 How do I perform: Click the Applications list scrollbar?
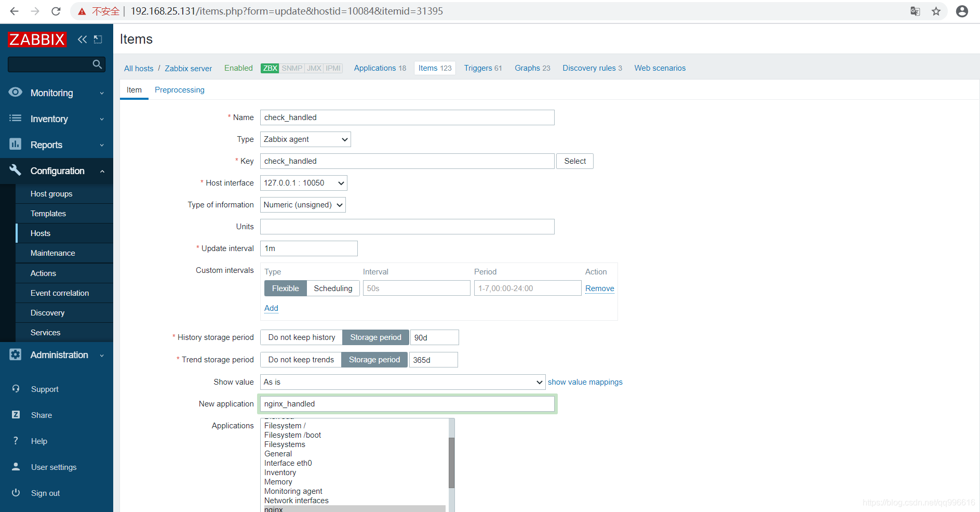click(x=451, y=463)
